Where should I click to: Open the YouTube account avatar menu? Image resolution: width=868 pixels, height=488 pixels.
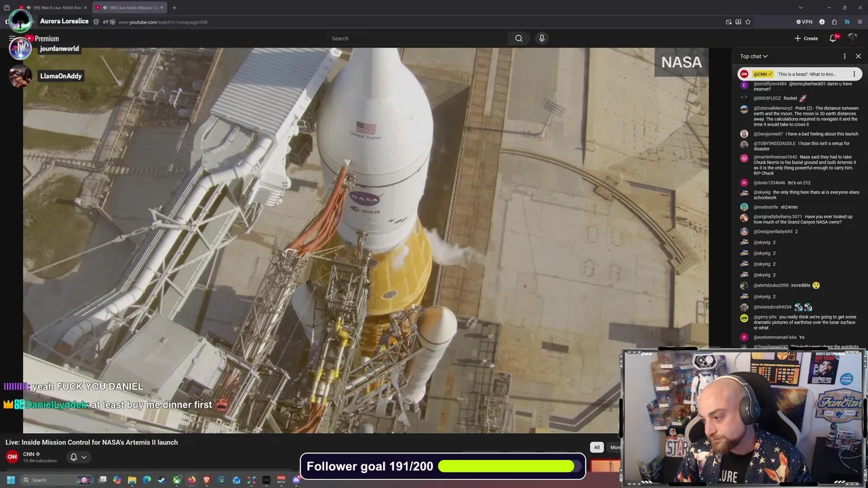click(853, 39)
